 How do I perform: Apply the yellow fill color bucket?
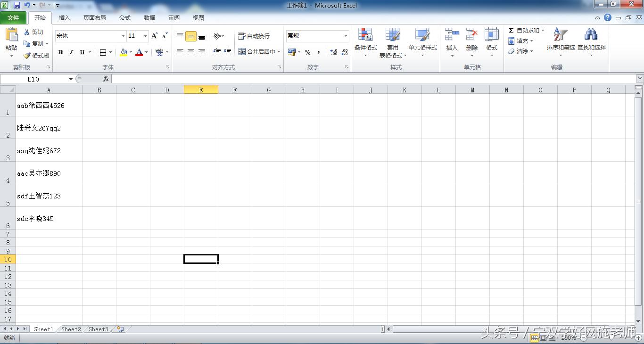click(x=124, y=52)
